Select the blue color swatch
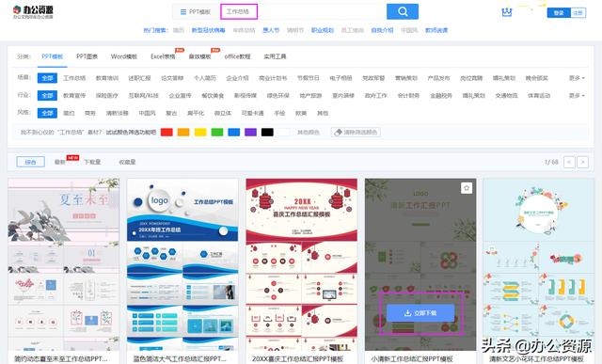 [234, 132]
